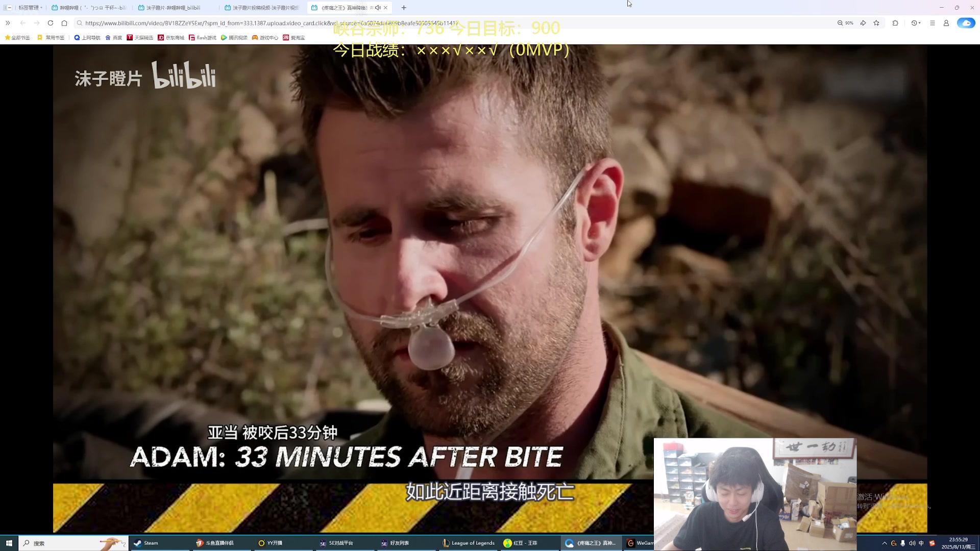The width and height of the screenshot is (980, 551).
Task: Open 好友列表 window from the taskbar
Action: [x=407, y=543]
